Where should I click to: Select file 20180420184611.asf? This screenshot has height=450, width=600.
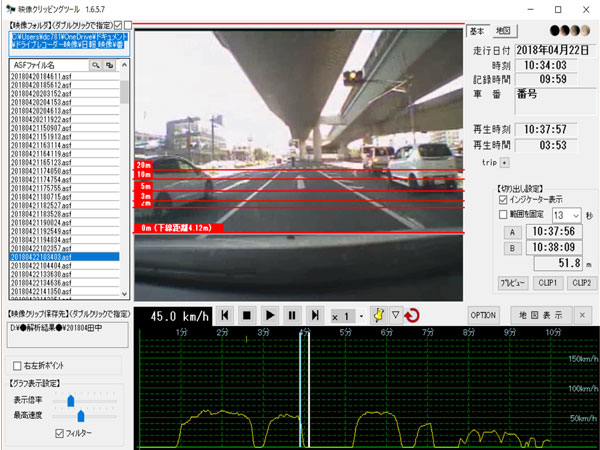click(64, 76)
